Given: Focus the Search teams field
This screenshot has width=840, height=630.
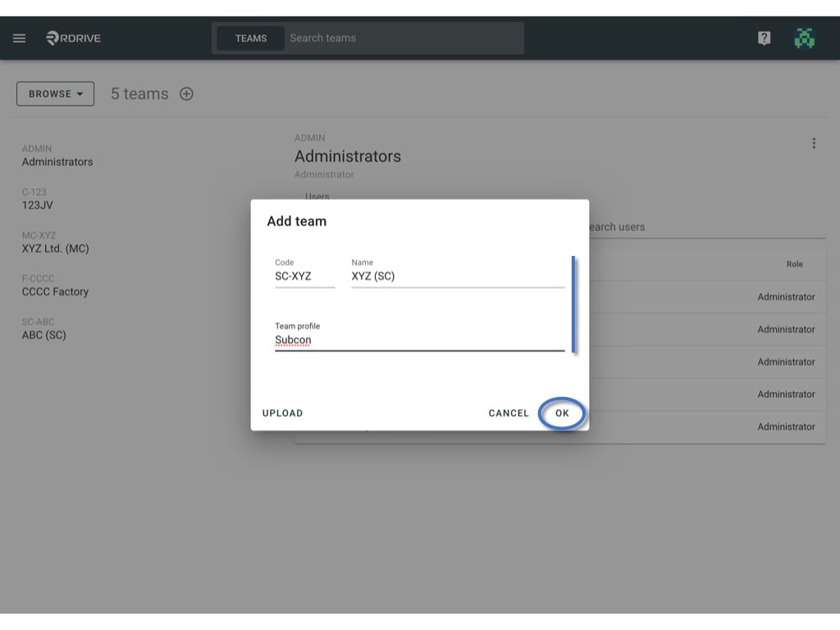Looking at the screenshot, I should tap(404, 38).
